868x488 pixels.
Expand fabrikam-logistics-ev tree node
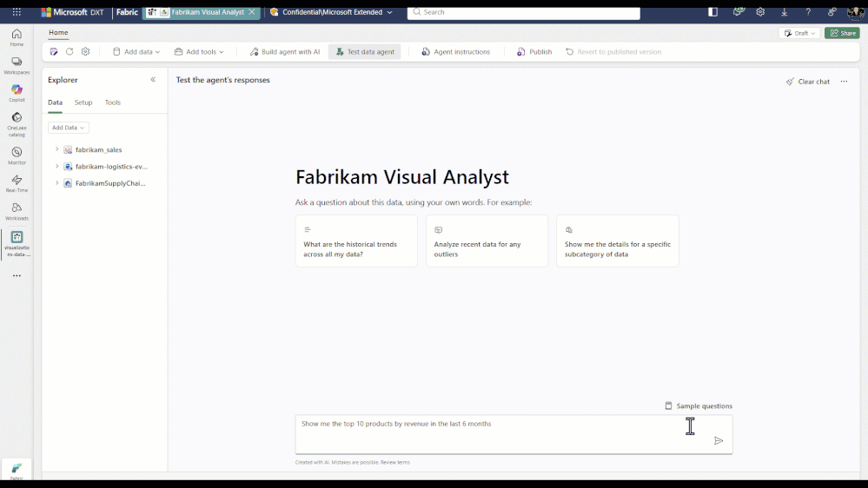pos(56,166)
